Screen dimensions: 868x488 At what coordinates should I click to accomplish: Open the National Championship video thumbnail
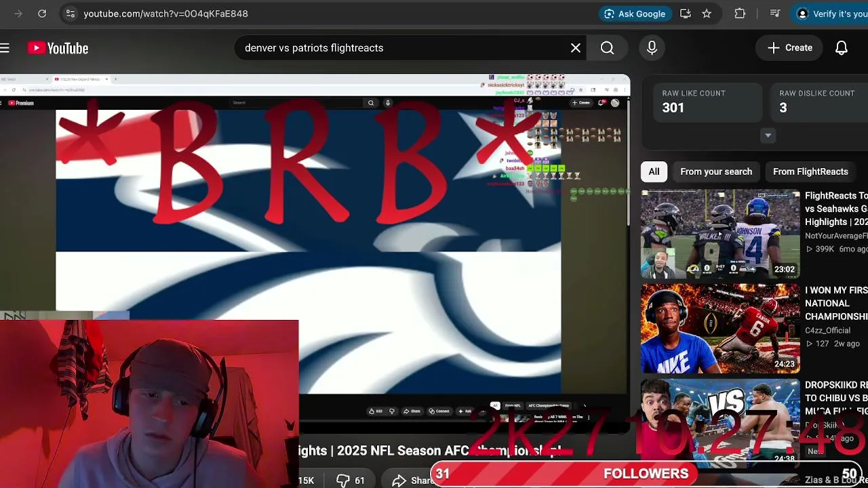pos(720,329)
